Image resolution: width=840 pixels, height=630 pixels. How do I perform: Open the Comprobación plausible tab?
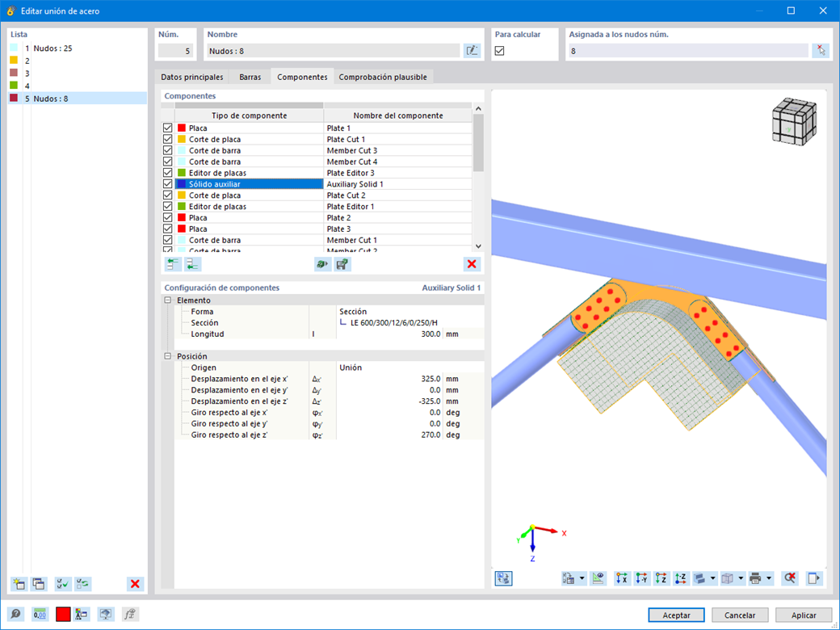tap(383, 78)
